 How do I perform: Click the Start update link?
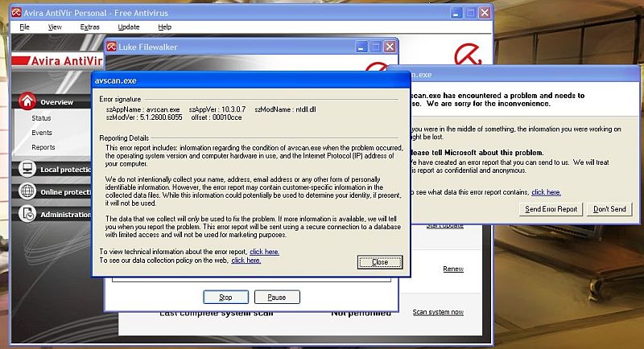click(445, 226)
